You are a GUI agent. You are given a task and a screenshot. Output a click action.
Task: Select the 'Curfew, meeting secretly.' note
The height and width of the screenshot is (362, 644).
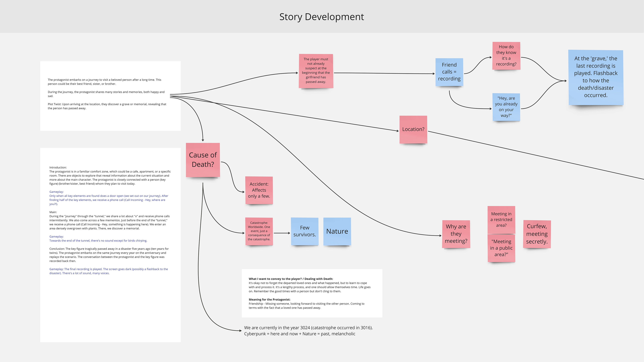(537, 234)
